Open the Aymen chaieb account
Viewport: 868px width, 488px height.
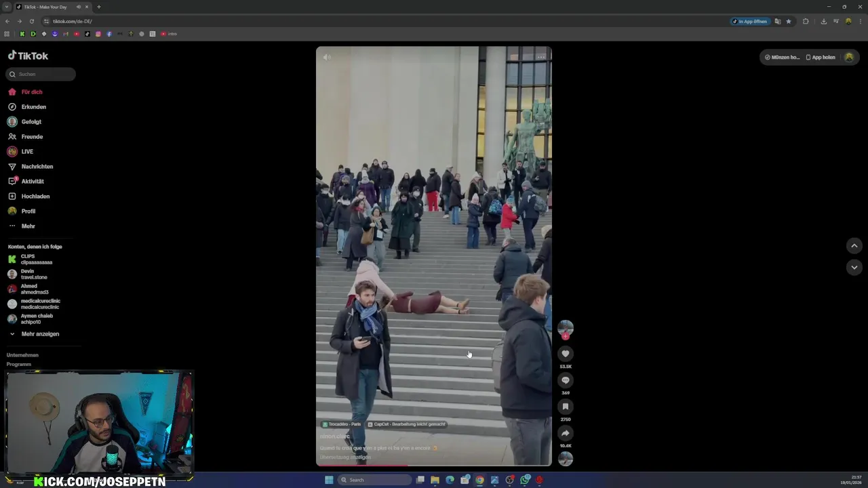click(x=31, y=319)
